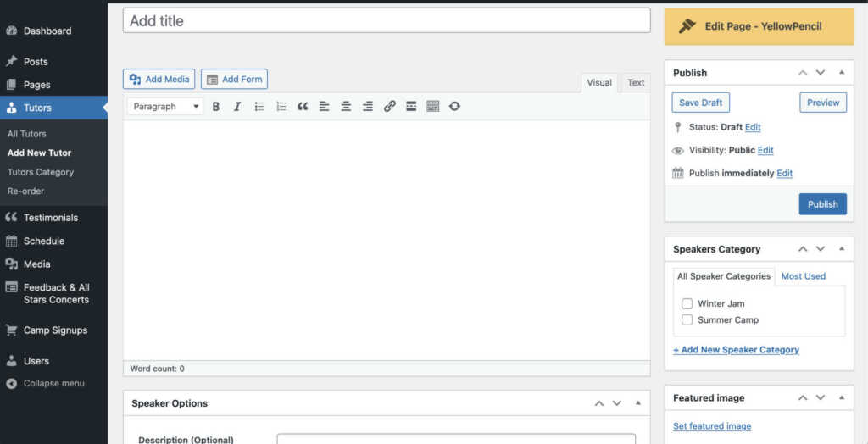Click the Add Media button
Screen dimensions: 868x444
click(159, 79)
